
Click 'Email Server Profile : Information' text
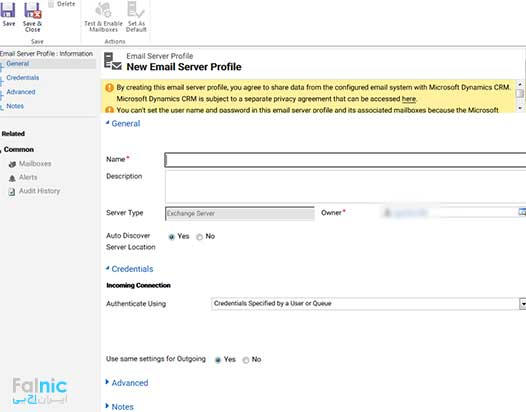point(46,54)
